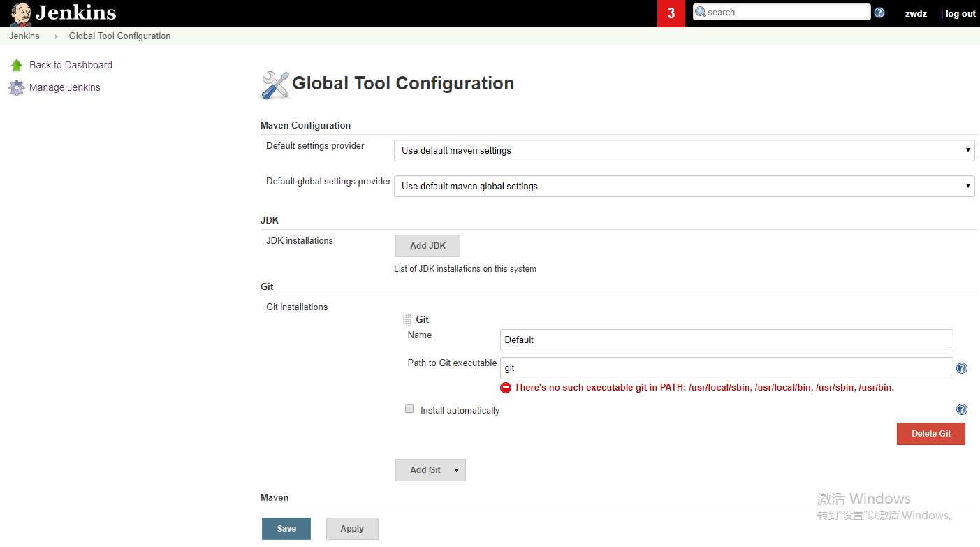Click the magnifier icon in search box
980x547 pixels.
pyautogui.click(x=700, y=12)
